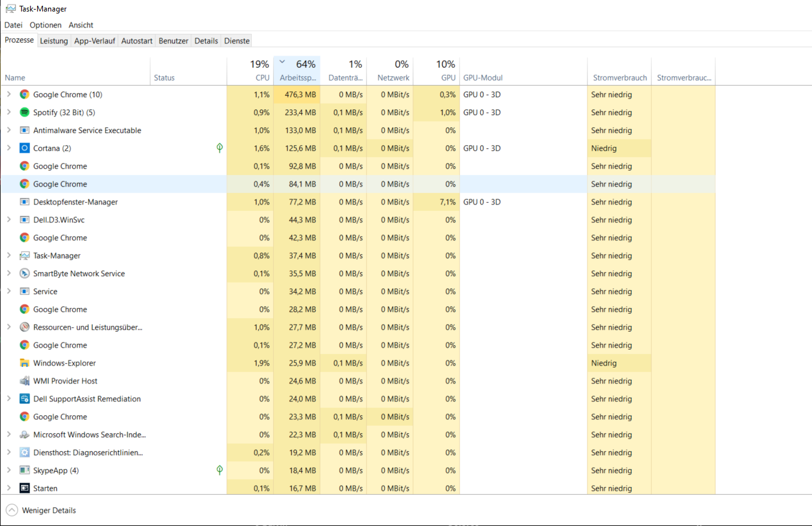Switch to the Dienste tab

pos(237,41)
